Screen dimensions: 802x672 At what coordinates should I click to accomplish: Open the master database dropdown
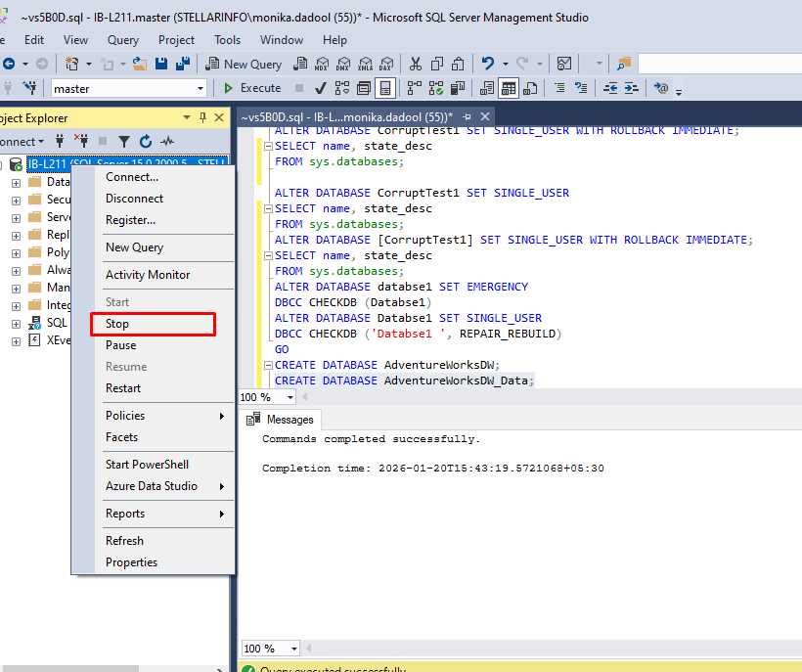pyautogui.click(x=200, y=88)
